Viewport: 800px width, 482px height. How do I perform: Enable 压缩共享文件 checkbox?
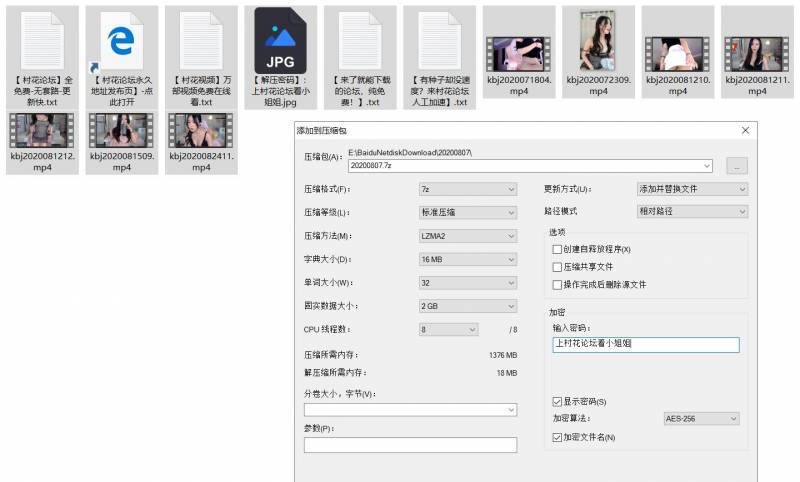click(x=557, y=267)
